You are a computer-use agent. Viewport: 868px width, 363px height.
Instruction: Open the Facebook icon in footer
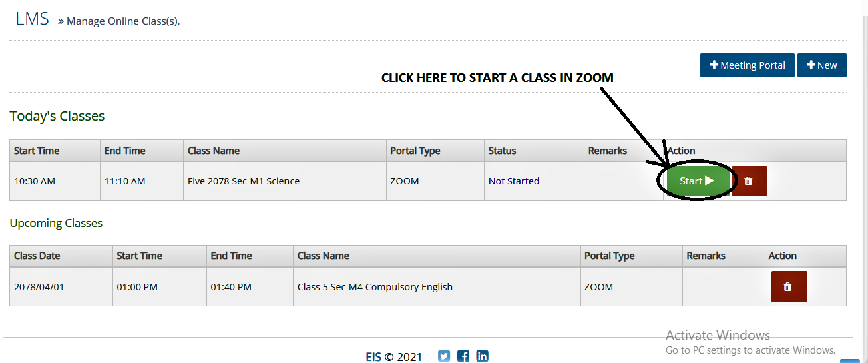tap(463, 356)
